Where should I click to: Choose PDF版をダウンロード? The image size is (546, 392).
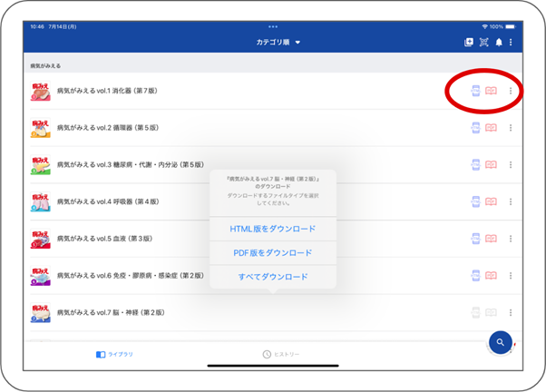point(273,253)
